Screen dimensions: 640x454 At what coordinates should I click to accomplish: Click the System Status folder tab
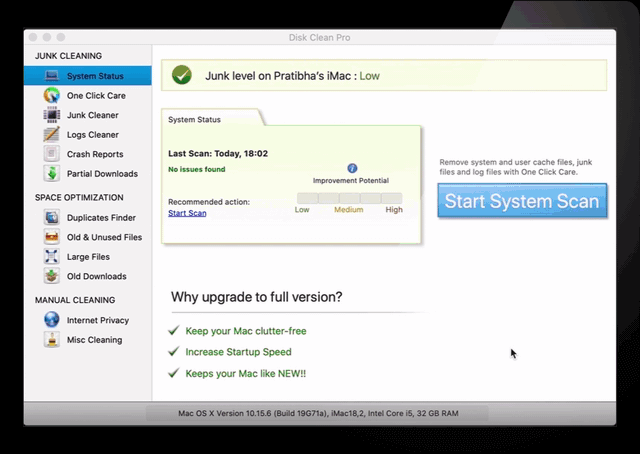point(211,118)
